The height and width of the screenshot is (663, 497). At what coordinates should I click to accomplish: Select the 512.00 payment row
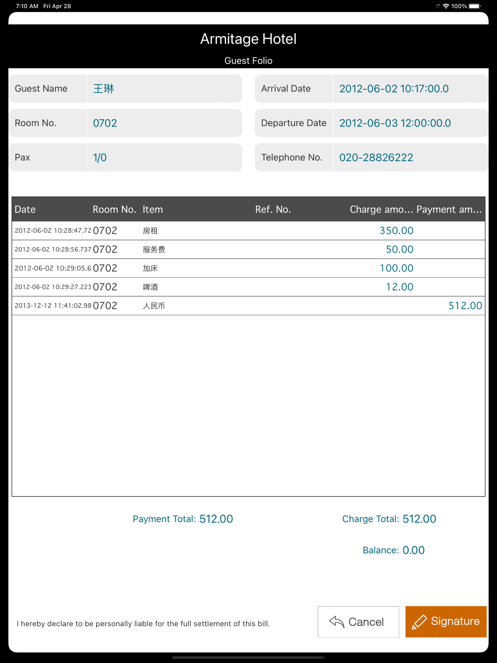click(x=248, y=306)
